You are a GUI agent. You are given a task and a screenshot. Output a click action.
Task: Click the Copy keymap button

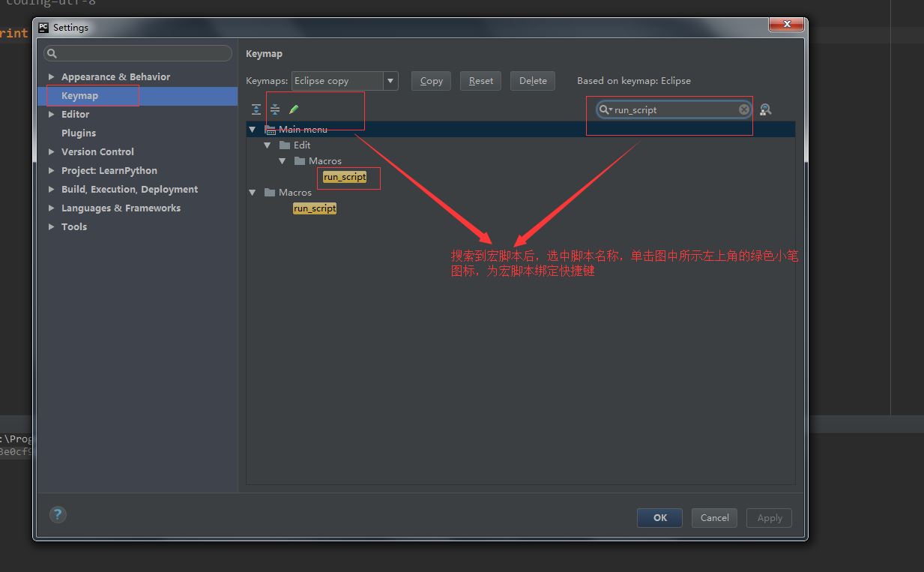click(431, 81)
